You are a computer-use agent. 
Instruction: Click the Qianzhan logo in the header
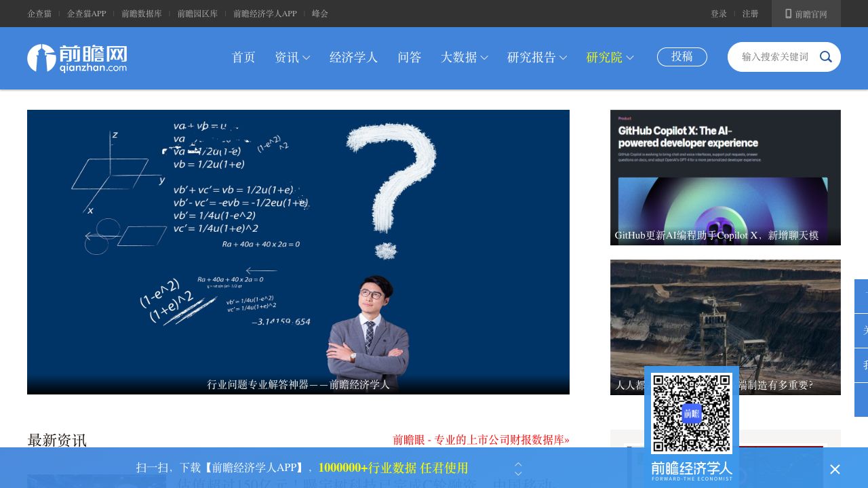coord(77,58)
